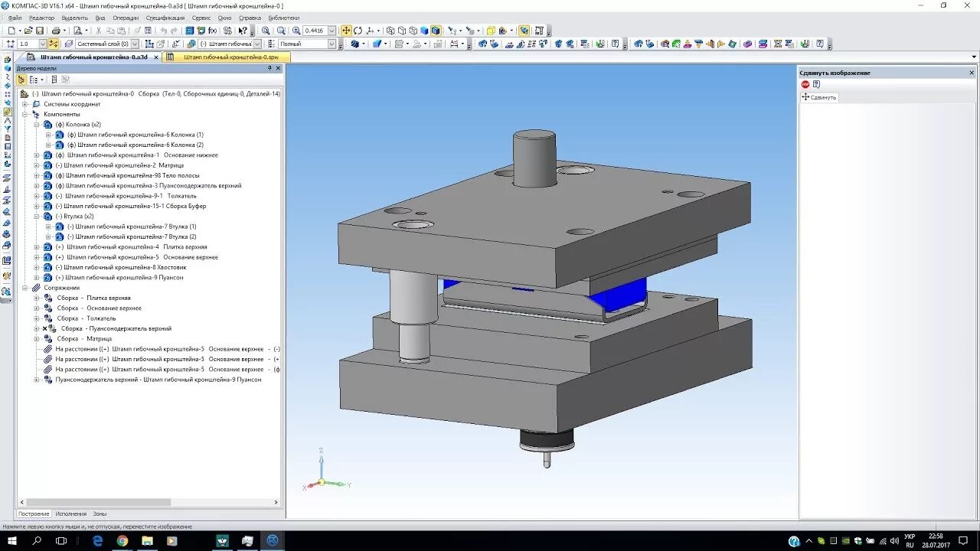The width and height of the screenshot is (980, 551).
Task: Open the current scale 1.0 dropdown
Action: coord(42,44)
